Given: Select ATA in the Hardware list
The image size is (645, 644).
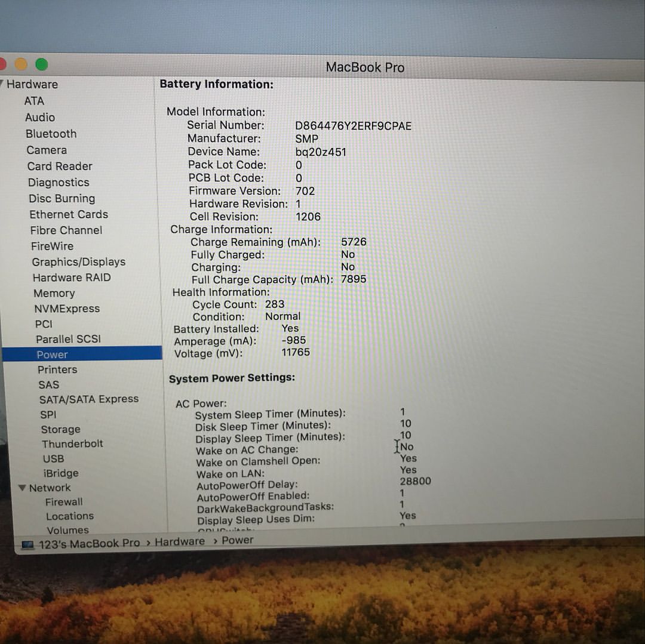Looking at the screenshot, I should pyautogui.click(x=34, y=101).
